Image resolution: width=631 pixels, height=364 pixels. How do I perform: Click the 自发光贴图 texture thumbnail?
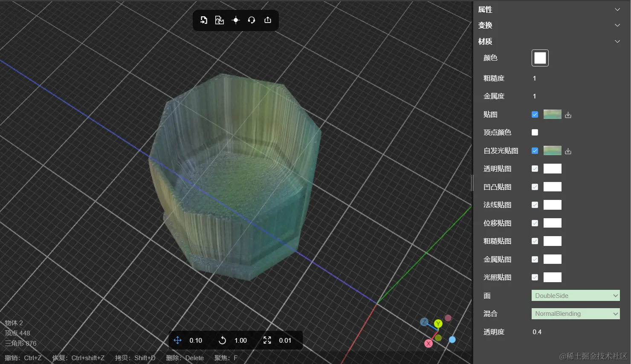[553, 150]
